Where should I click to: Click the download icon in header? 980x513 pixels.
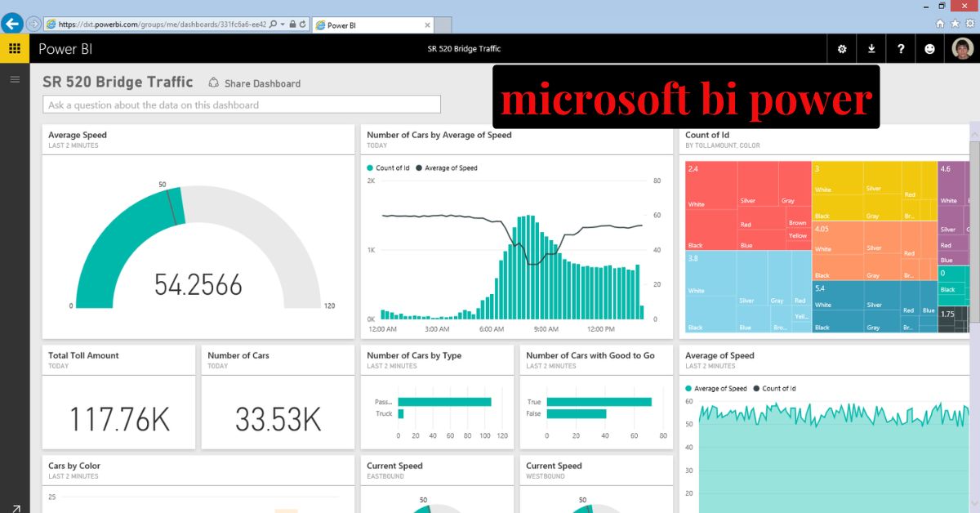coord(871,49)
